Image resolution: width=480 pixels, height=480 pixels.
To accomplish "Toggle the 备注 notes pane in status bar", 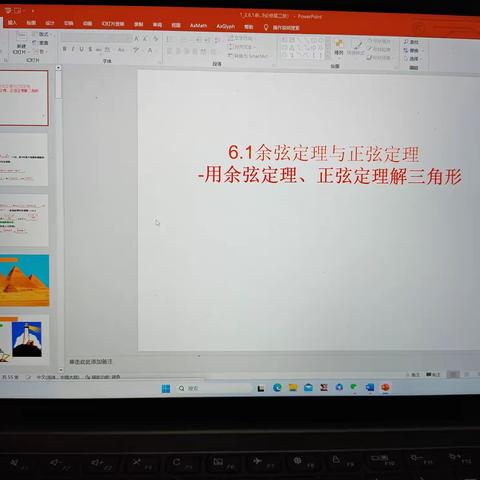I will pyautogui.click(x=413, y=375).
